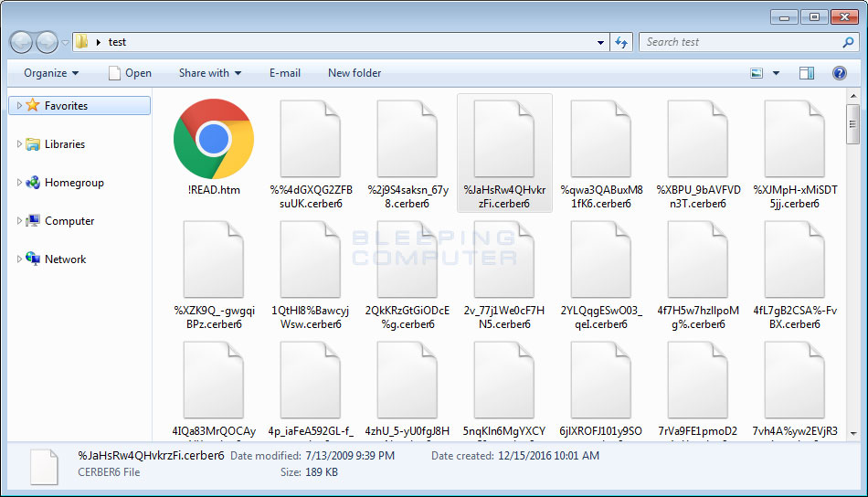Select the 2v_77j1We0cF7HN5.cerber6 file icon
Image resolution: width=868 pixels, height=497 pixels.
click(504, 259)
